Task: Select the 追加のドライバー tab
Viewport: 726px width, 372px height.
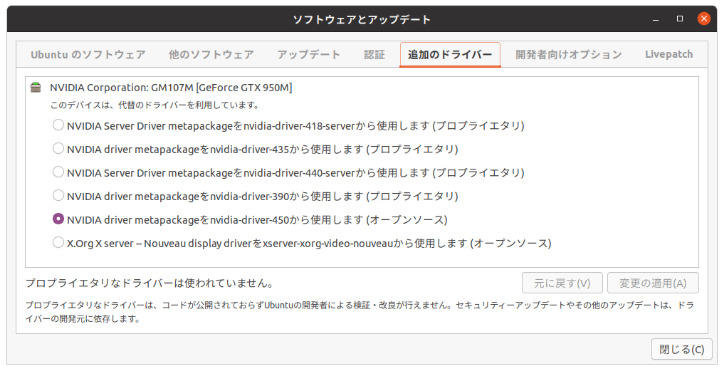Action: pyautogui.click(x=450, y=55)
